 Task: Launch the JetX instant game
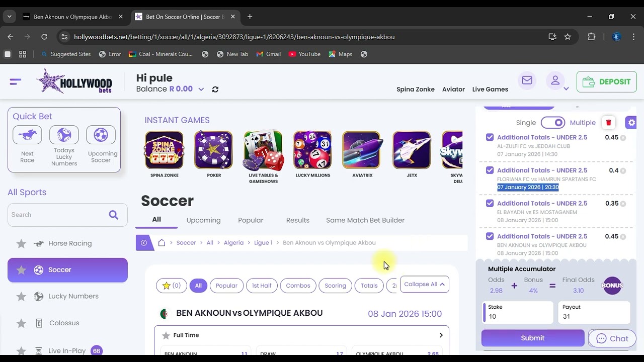[412, 150]
